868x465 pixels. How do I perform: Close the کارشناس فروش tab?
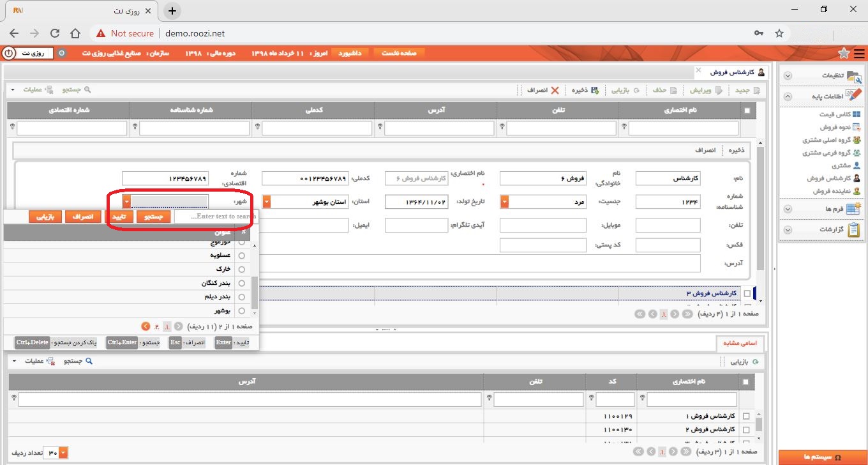coord(698,70)
